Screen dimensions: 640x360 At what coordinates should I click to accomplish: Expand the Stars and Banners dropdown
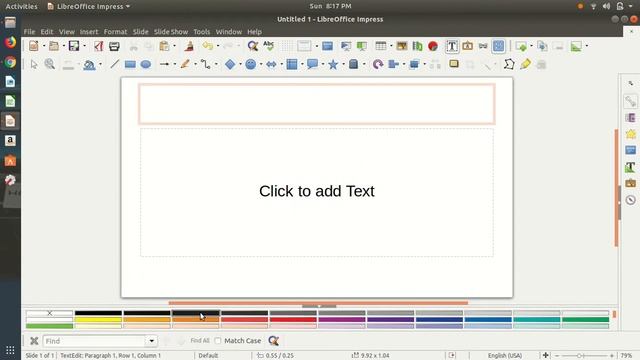pyautogui.click(x=343, y=64)
